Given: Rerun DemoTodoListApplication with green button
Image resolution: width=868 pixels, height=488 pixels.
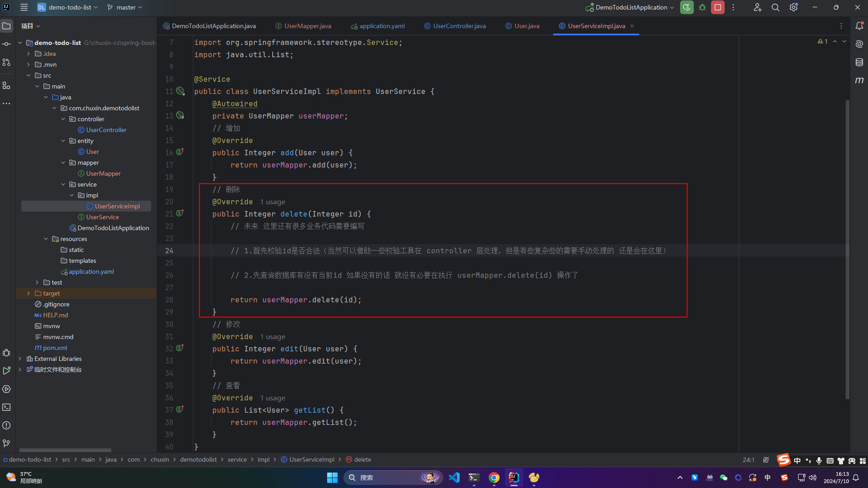Looking at the screenshot, I should pyautogui.click(x=687, y=7).
